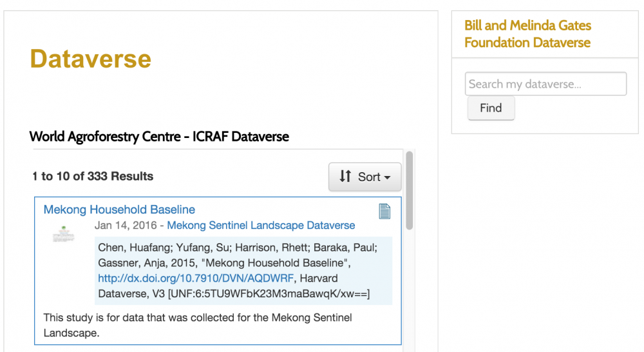The image size is (644, 352).
Task: Follow the dx.doi.org AQDWRF link
Action: [x=196, y=279]
